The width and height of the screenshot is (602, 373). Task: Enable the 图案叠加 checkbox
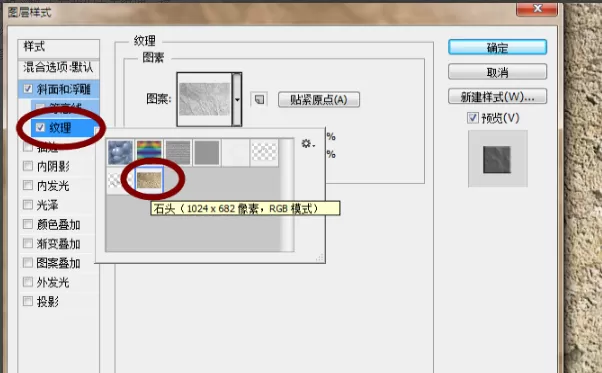pyautogui.click(x=28, y=262)
